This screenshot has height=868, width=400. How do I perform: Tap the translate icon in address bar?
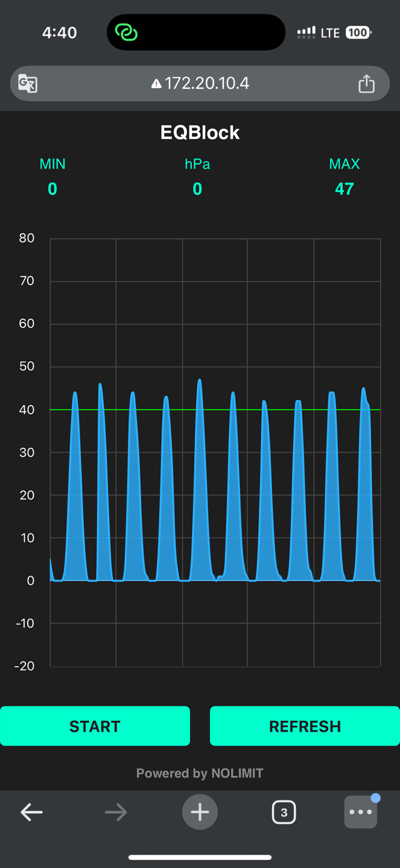28,83
